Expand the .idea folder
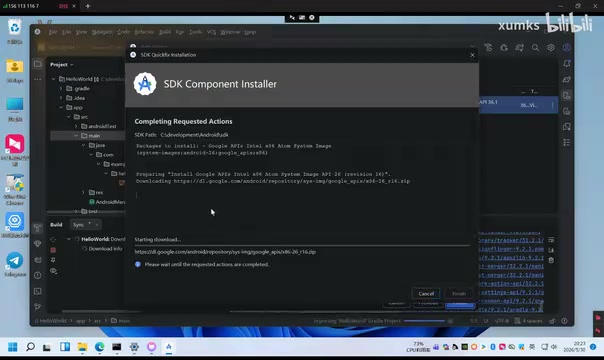 (x=61, y=98)
